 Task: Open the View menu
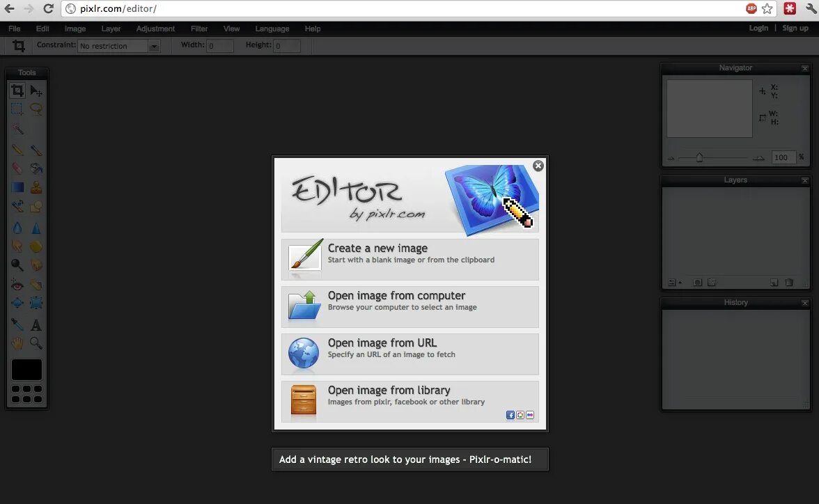tap(231, 29)
